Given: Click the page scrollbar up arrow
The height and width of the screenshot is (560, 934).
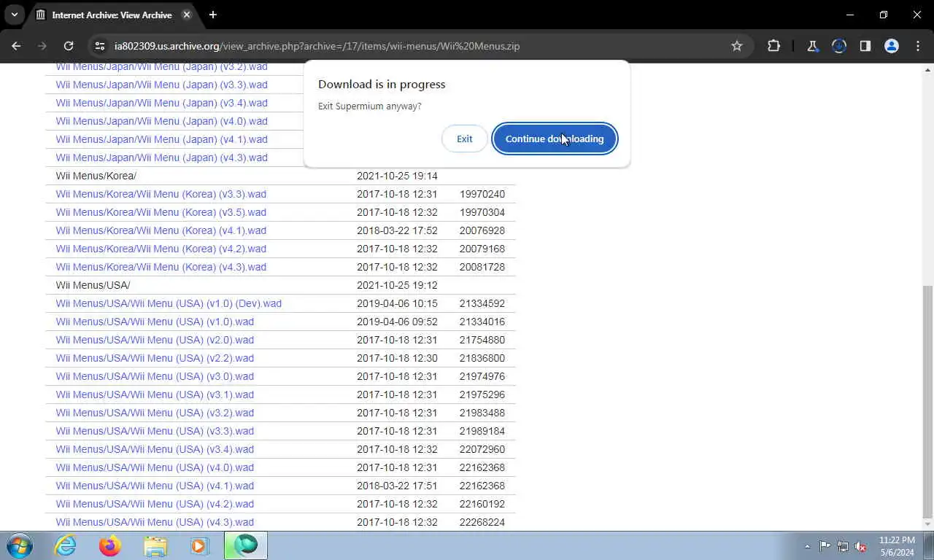Looking at the screenshot, I should pos(927,70).
